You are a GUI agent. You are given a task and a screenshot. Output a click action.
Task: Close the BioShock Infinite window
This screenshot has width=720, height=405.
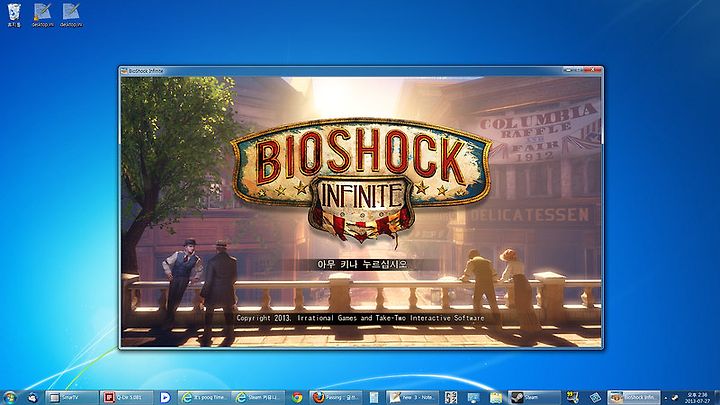coord(593,70)
